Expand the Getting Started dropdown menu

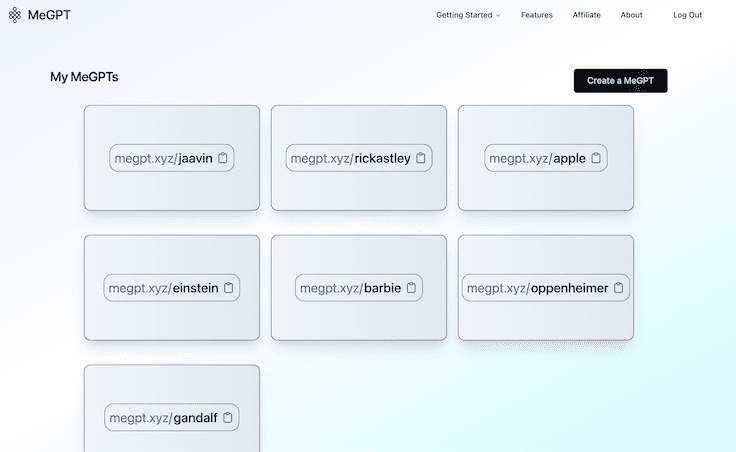coord(468,15)
